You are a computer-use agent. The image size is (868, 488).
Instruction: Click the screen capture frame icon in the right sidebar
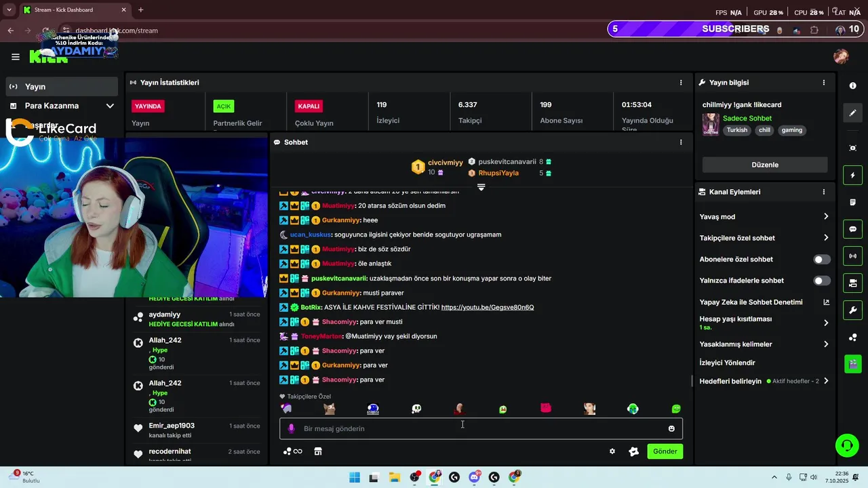coord(852,148)
